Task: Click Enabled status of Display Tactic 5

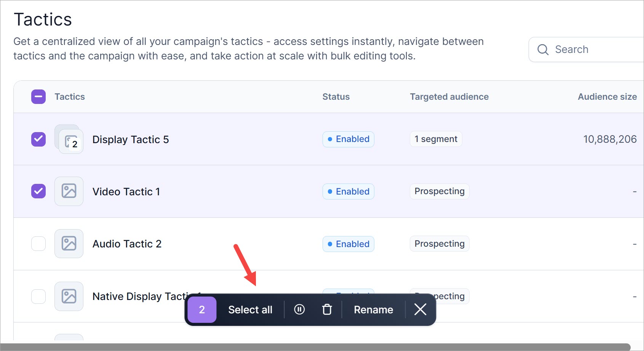Action: 348,139
